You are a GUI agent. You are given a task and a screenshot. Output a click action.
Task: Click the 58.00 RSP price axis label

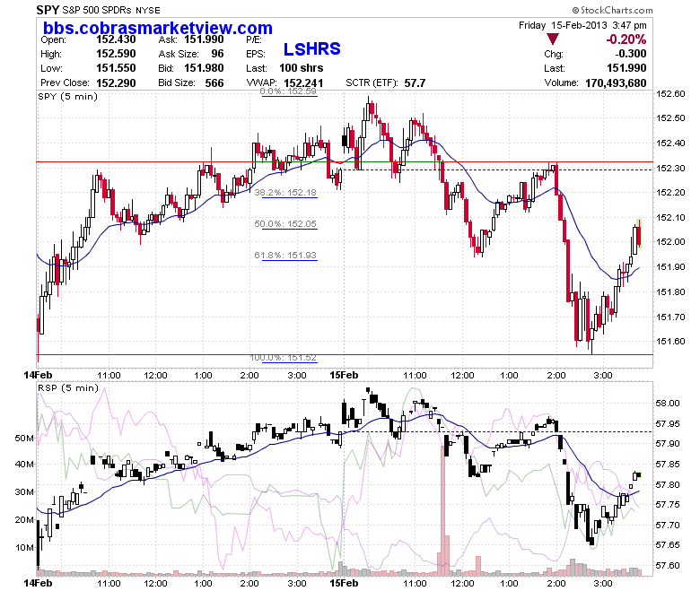[x=668, y=404]
